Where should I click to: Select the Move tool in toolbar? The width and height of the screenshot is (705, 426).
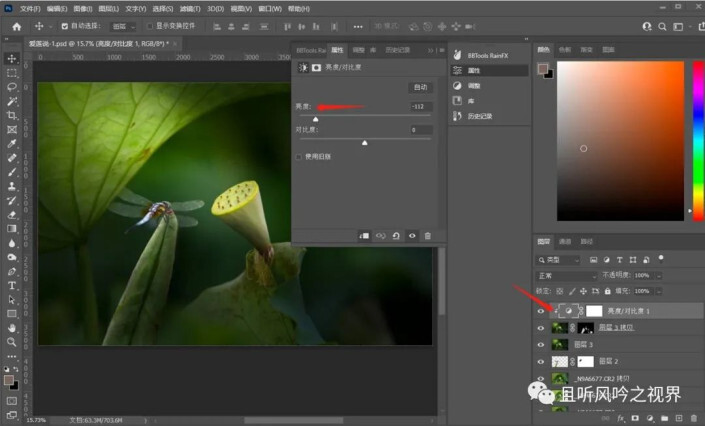pyautogui.click(x=12, y=58)
